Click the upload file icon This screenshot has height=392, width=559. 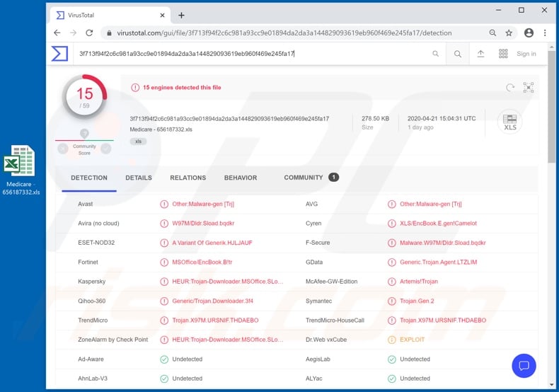480,54
